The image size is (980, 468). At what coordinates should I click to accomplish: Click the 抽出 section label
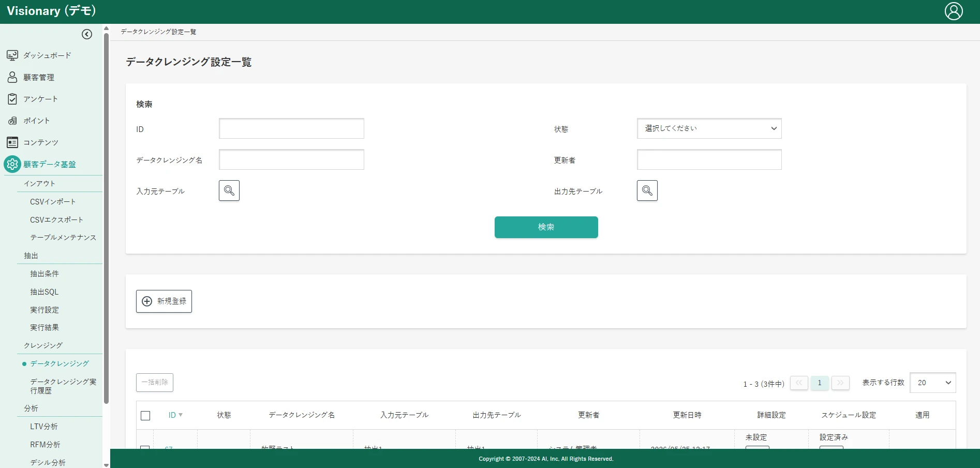coord(31,256)
